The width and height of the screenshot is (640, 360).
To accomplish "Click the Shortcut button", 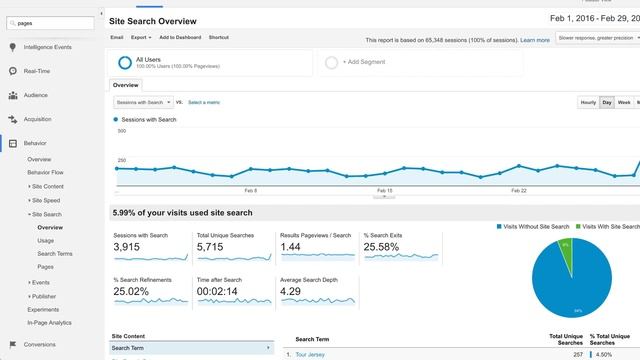I will coord(219,37).
